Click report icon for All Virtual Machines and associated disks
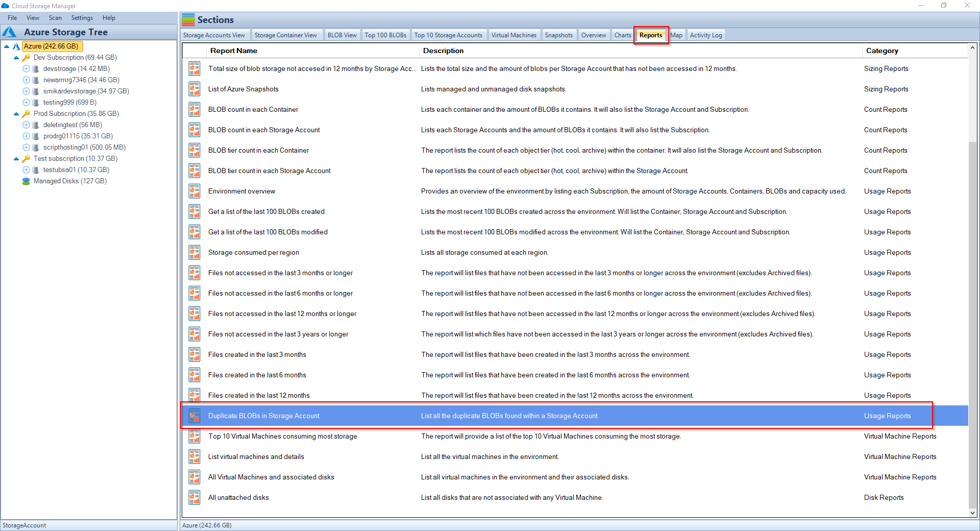 point(194,477)
